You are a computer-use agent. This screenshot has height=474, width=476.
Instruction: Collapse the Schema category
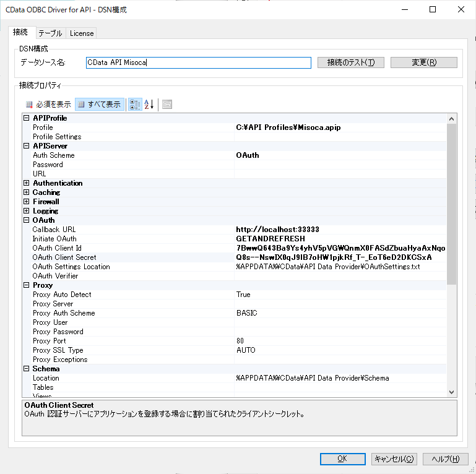click(27, 369)
